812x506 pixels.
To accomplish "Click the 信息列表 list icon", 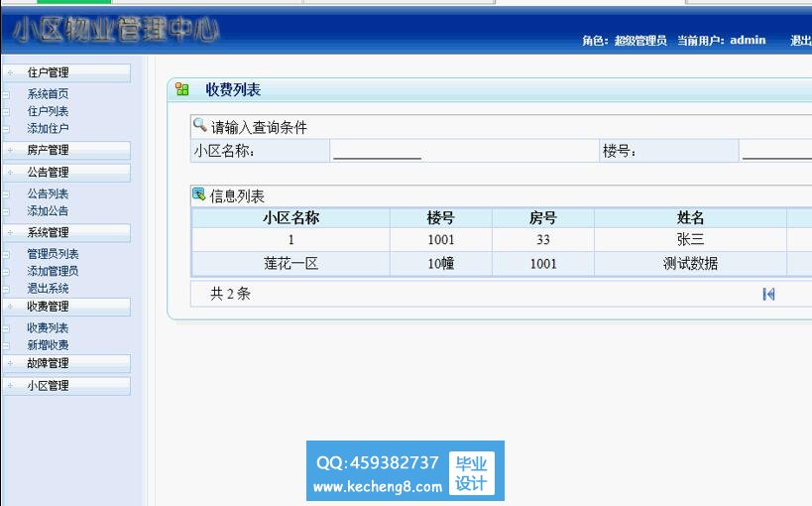I will (x=199, y=194).
